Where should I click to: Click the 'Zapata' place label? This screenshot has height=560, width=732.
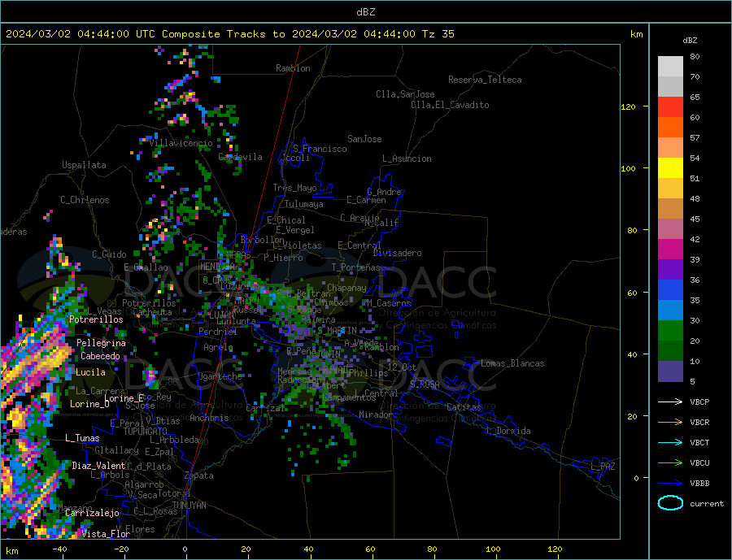click(199, 475)
